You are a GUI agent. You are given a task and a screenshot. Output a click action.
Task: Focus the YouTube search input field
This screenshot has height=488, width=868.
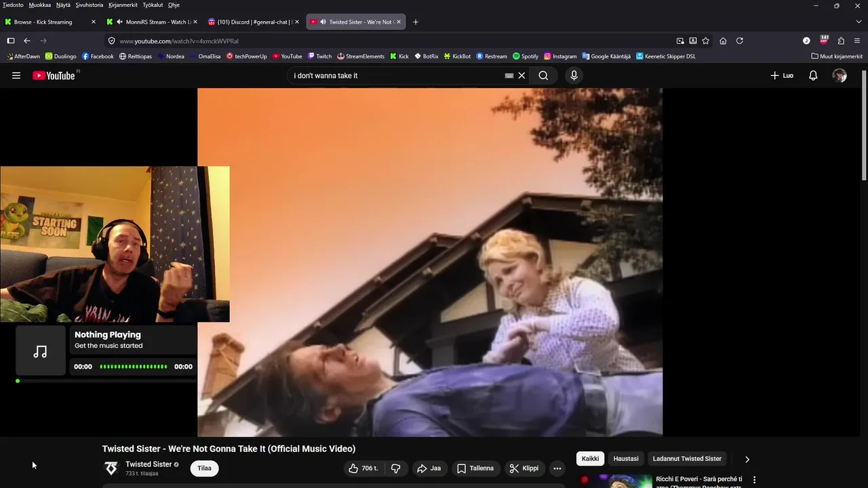(x=397, y=75)
